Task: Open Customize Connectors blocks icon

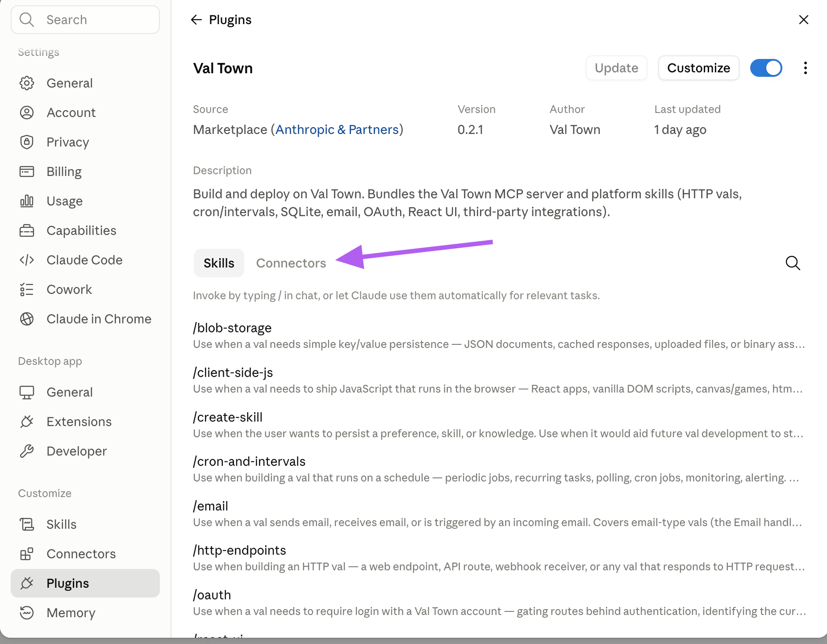Action: pos(27,554)
